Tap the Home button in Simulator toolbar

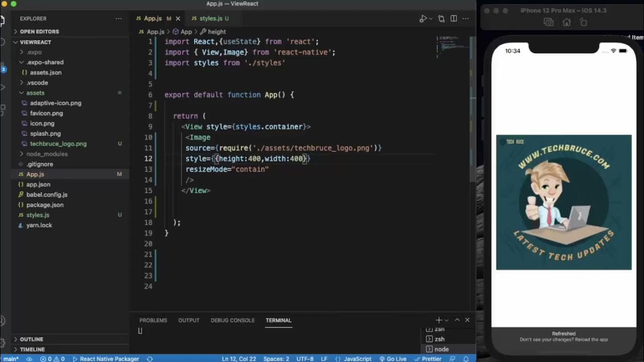(567, 23)
